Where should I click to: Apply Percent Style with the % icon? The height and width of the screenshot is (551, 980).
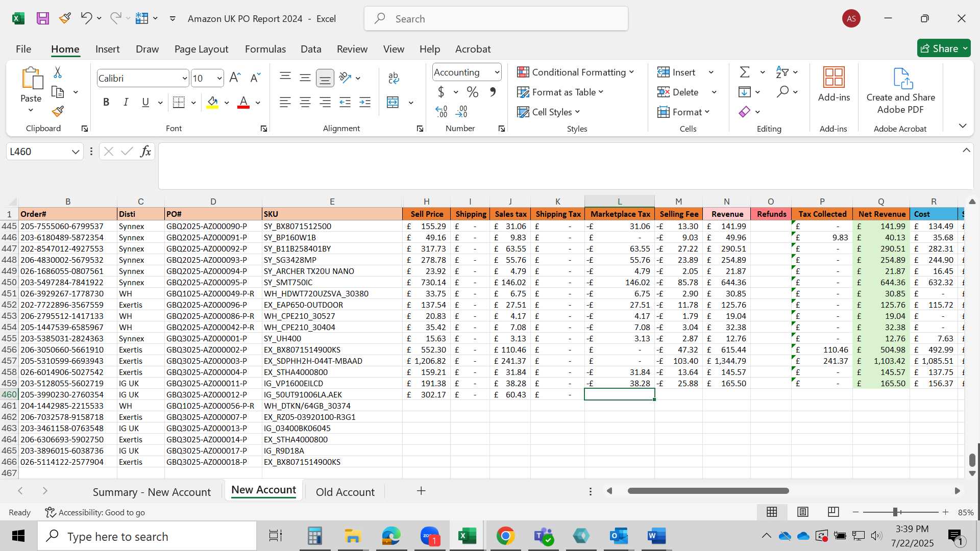473,92
